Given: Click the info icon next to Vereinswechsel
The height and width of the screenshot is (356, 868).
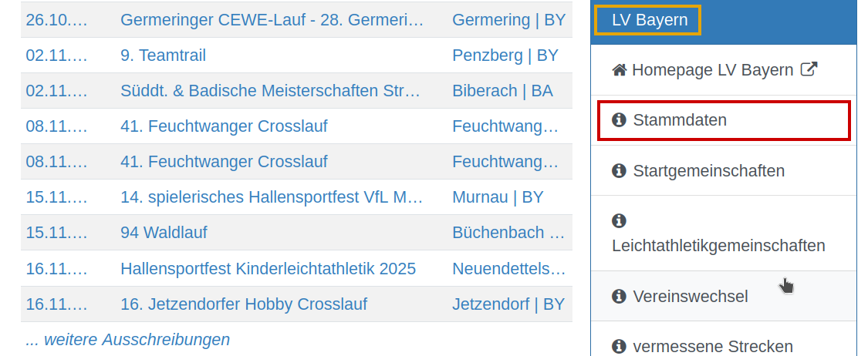Looking at the screenshot, I should pos(619,296).
